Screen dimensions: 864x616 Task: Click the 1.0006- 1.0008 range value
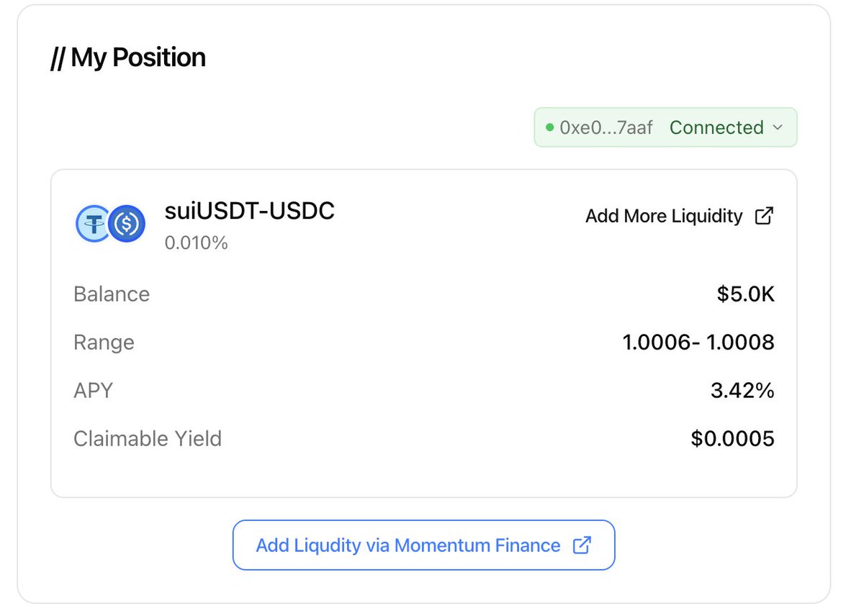click(698, 343)
